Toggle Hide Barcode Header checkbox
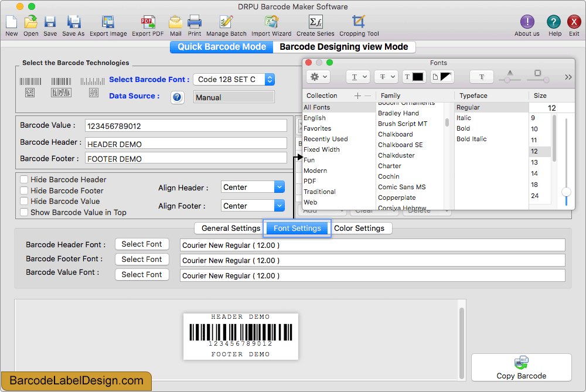Screen dimensions: 586x392 pos(24,180)
